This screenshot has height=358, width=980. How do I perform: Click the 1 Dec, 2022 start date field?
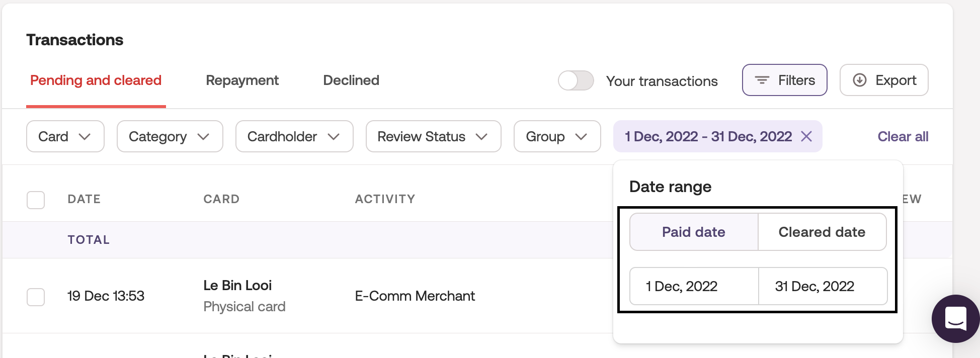(694, 286)
